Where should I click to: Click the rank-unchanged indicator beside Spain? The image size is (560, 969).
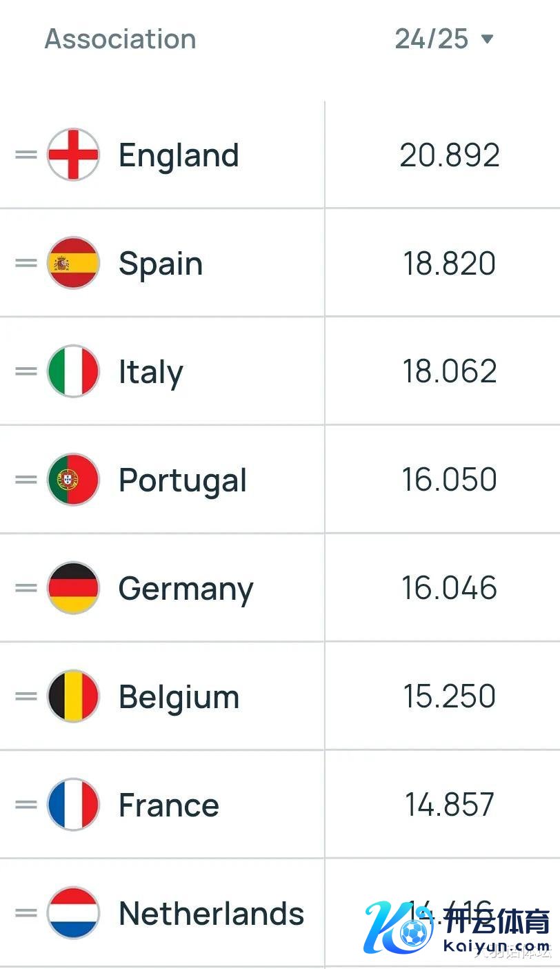26,263
